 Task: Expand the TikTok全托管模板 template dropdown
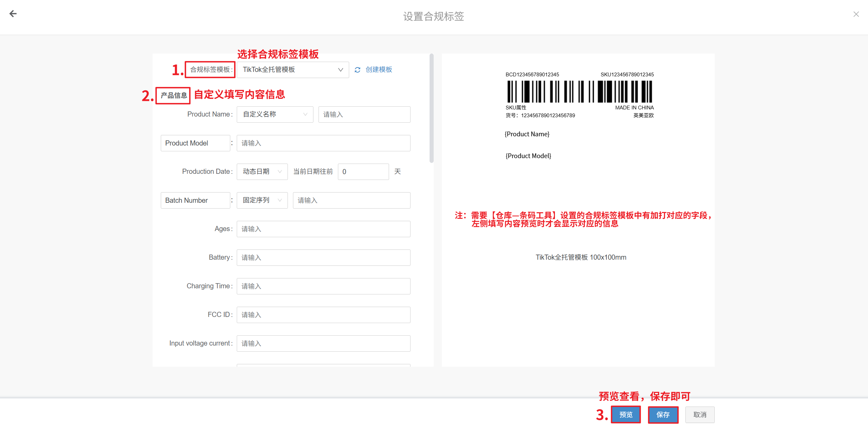(293, 70)
